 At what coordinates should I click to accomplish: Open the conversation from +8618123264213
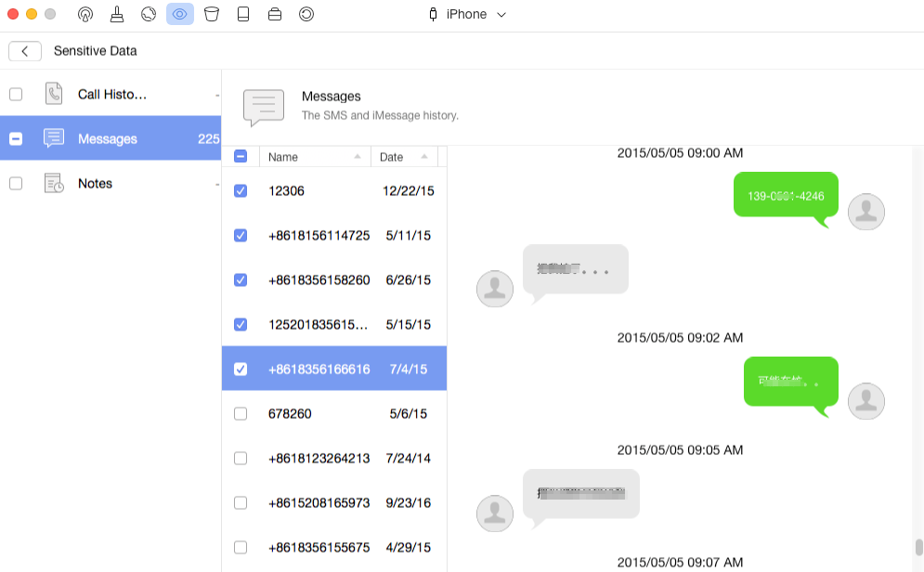[x=319, y=458]
